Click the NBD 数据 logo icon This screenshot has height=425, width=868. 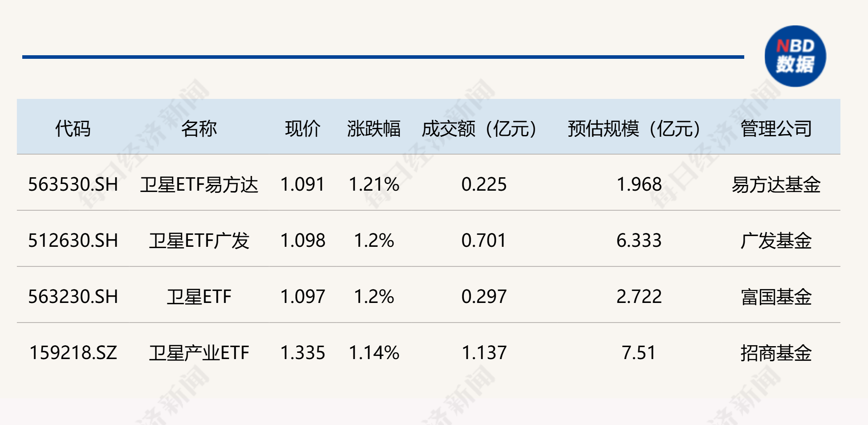click(795, 56)
